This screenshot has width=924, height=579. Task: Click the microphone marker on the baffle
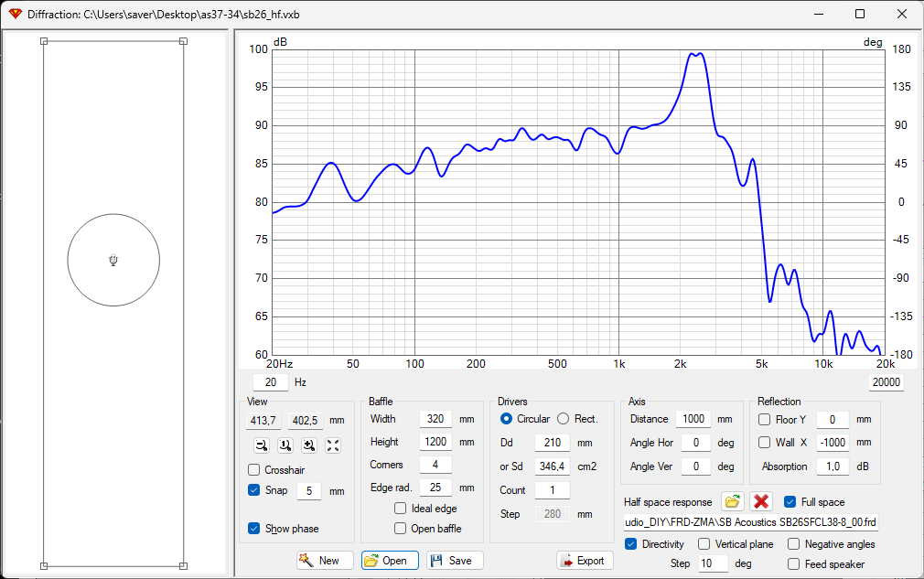(113, 261)
